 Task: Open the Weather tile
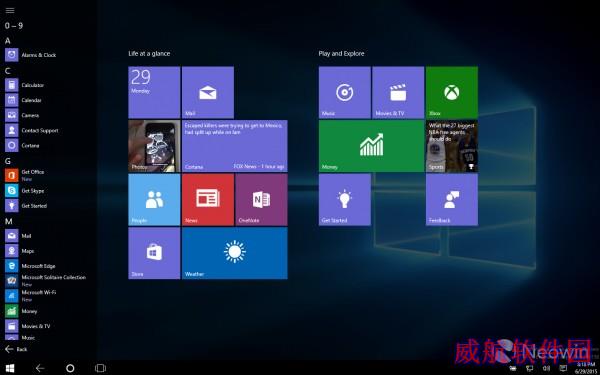235,253
